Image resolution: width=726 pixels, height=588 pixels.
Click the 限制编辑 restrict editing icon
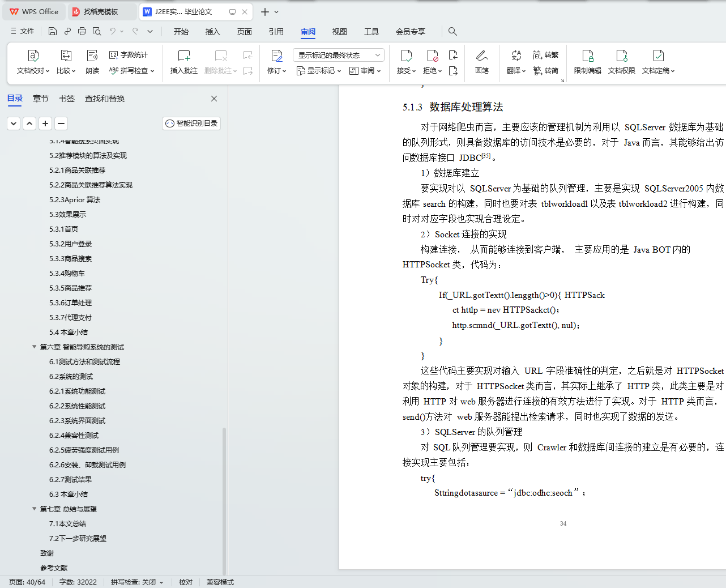[x=588, y=56]
